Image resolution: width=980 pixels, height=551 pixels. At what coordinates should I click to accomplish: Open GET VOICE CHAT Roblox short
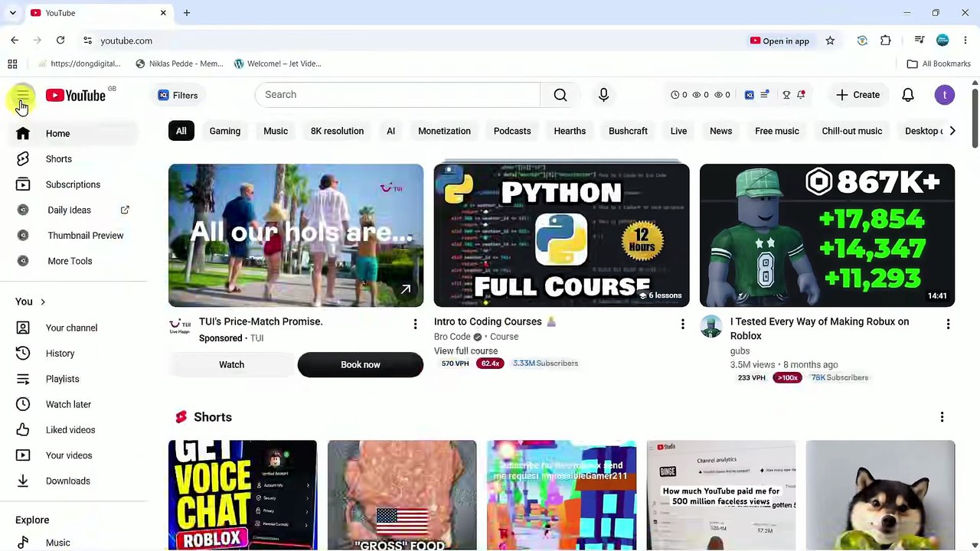point(242,495)
